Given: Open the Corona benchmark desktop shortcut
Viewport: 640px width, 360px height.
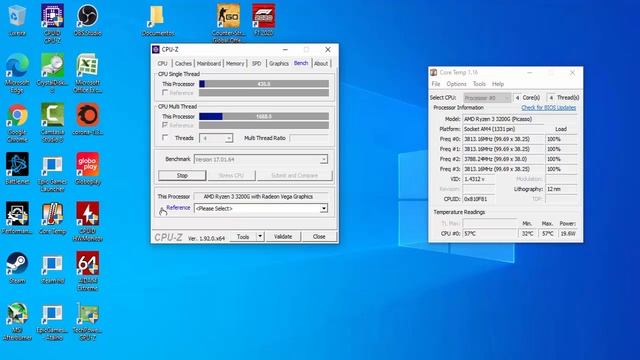Looking at the screenshot, I should [87, 120].
